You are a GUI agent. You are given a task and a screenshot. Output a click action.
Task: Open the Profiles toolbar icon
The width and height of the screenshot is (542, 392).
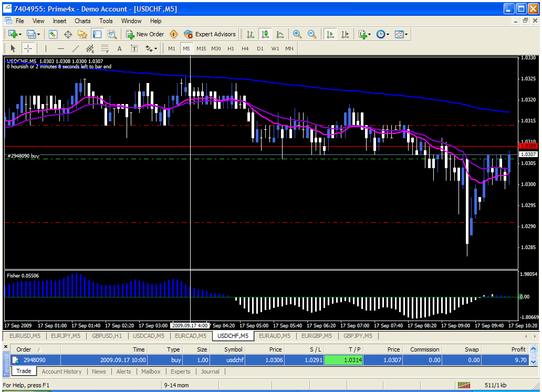[x=31, y=34]
